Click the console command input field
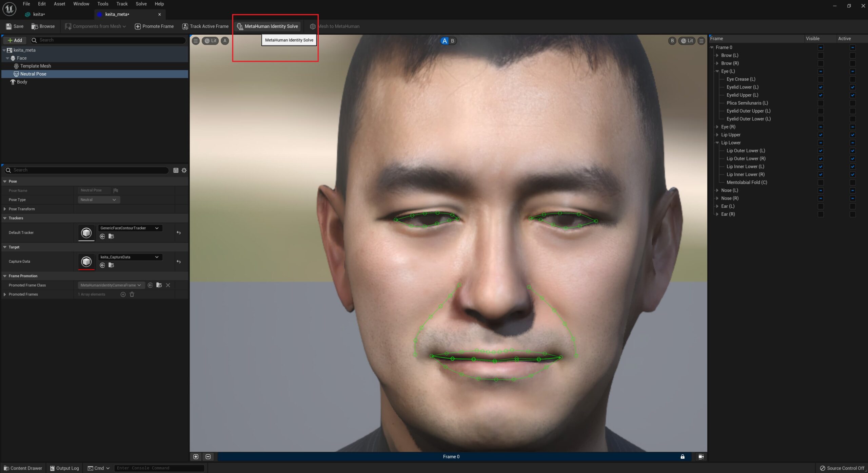 tap(159, 468)
